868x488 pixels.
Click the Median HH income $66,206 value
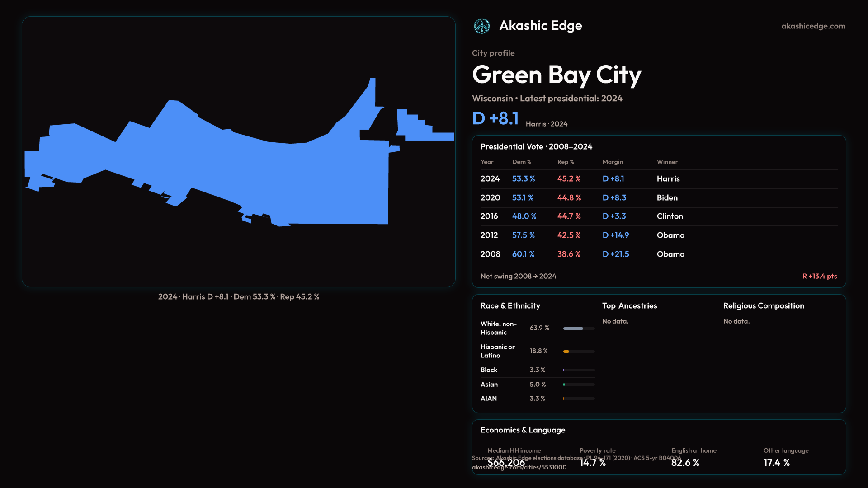tap(506, 463)
